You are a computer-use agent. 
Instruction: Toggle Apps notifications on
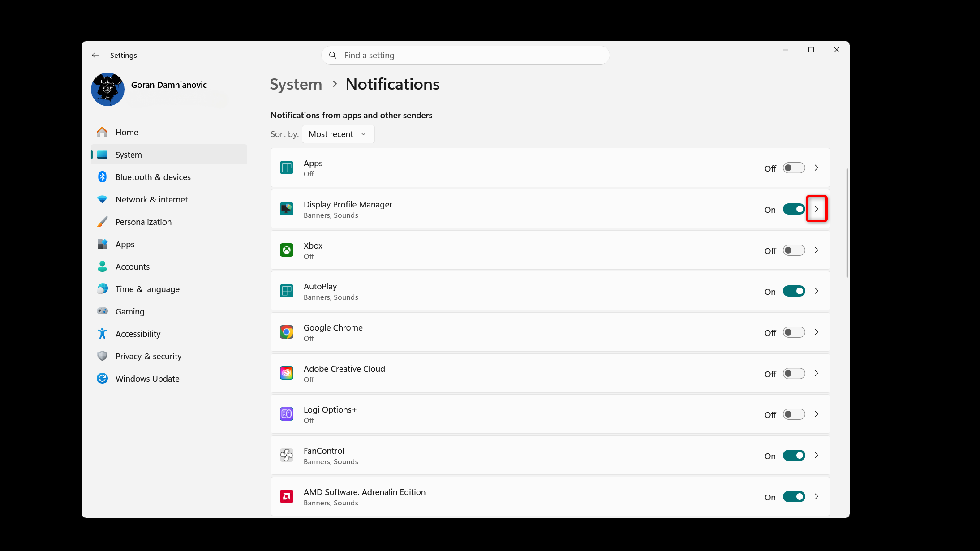coord(794,168)
